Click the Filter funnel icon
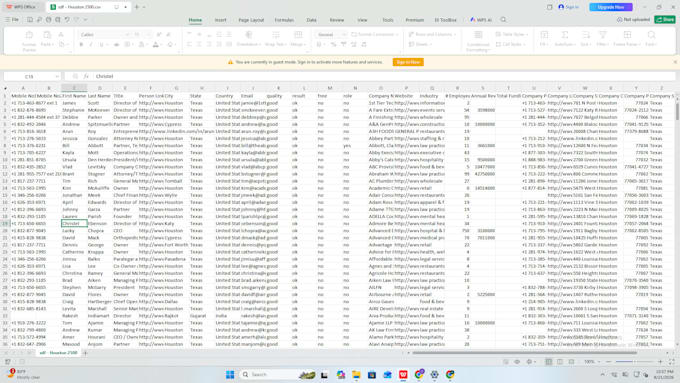This screenshot has width=680, height=383. (x=602, y=35)
